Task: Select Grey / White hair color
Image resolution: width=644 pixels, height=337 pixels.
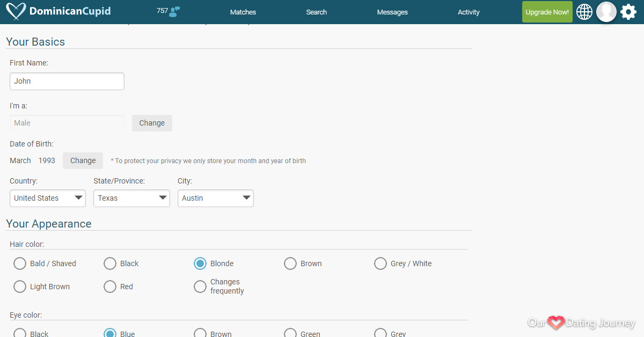Action: pos(380,263)
